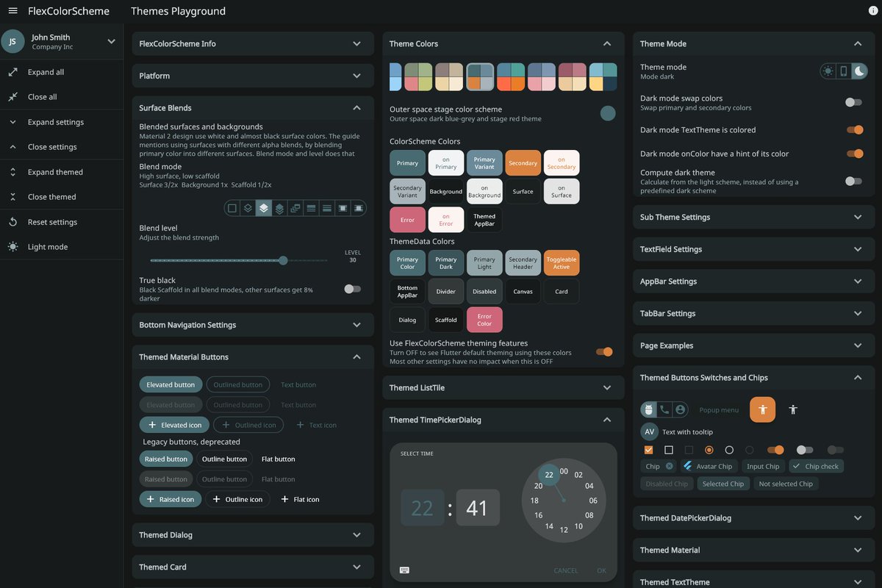Image resolution: width=882 pixels, height=588 pixels.
Task: Click the Input Chip
Action: pyautogui.click(x=763, y=466)
